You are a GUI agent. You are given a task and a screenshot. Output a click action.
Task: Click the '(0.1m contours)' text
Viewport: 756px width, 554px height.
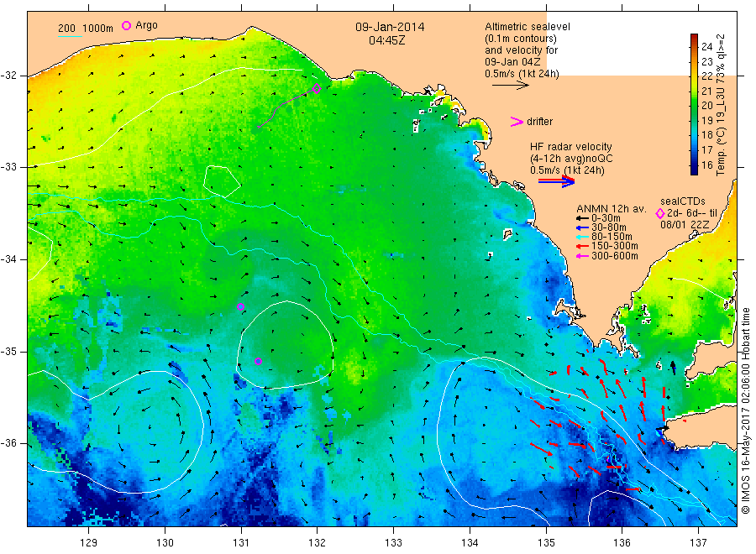coord(521,39)
